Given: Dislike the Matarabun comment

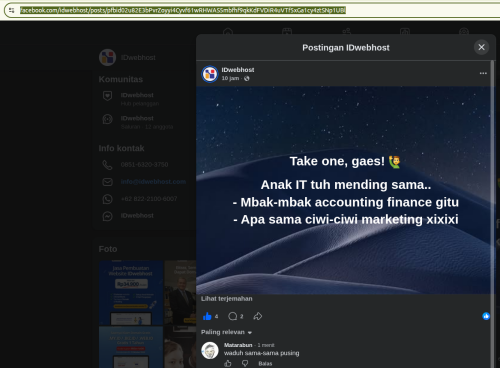Looking at the screenshot, I should (245, 363).
